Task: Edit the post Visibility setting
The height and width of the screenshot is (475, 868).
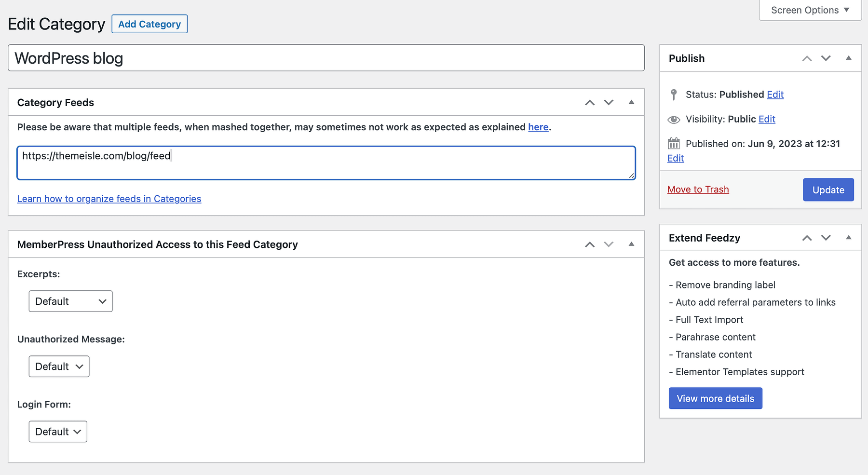Action: point(766,119)
